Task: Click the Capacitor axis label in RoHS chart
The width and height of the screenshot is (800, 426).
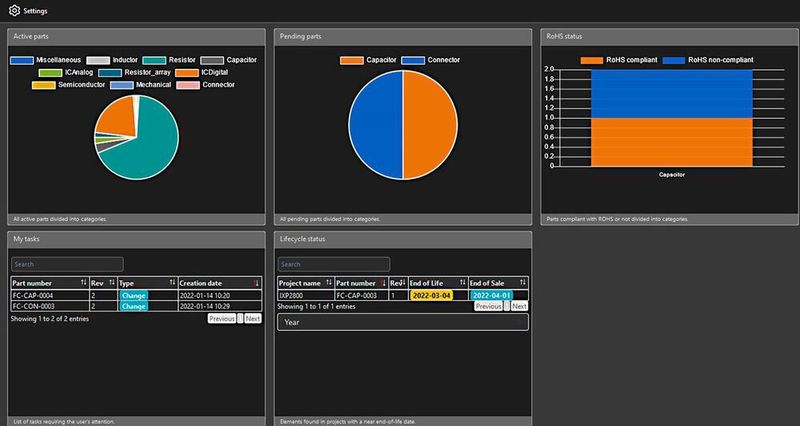Action: coord(671,174)
